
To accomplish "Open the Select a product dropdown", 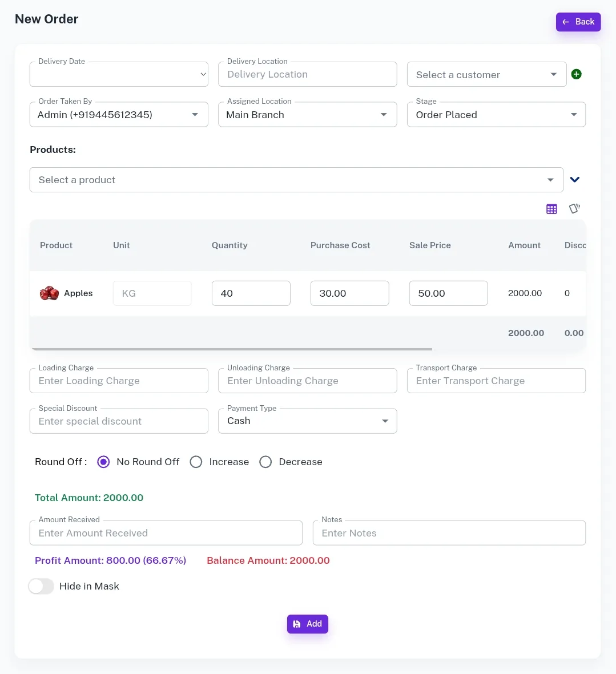I will 297,180.
